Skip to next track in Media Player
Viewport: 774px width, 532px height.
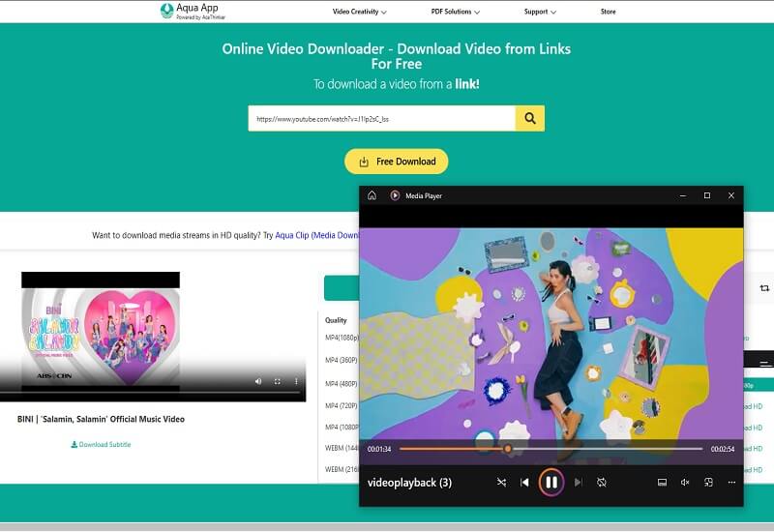click(x=578, y=482)
